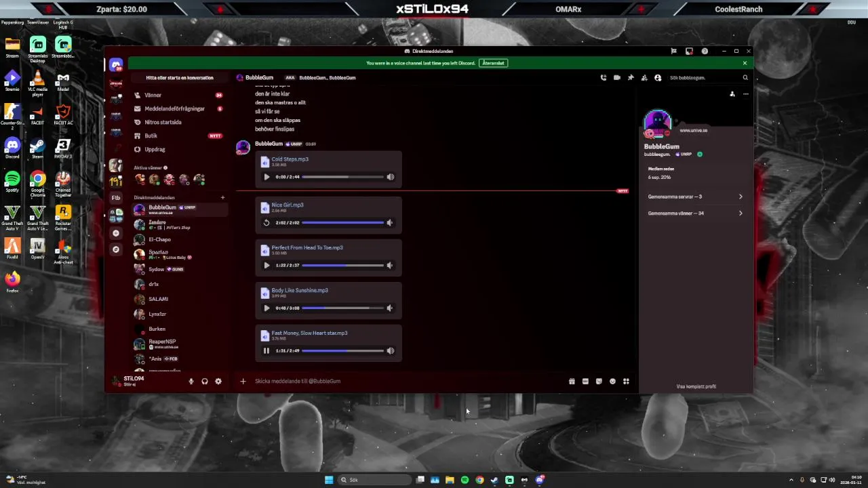Expand Gemensamma servrar — 3
This screenshot has height=488, width=868.
pyautogui.click(x=695, y=197)
